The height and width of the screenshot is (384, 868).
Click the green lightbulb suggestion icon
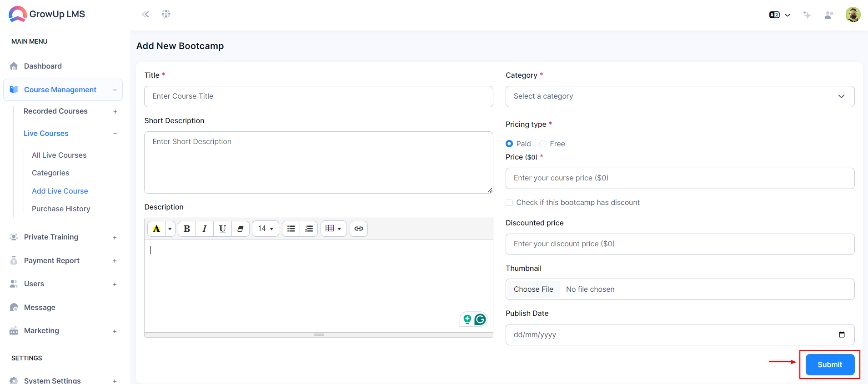[x=467, y=319]
